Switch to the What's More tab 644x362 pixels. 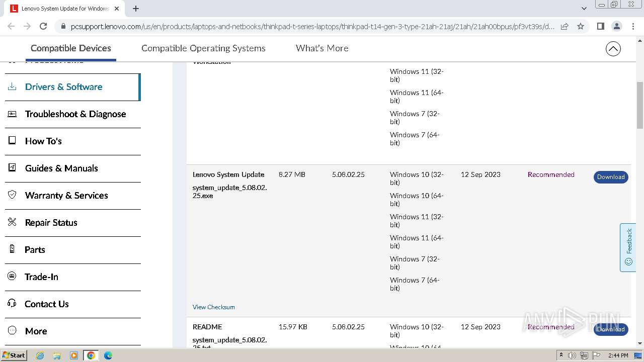(322, 48)
